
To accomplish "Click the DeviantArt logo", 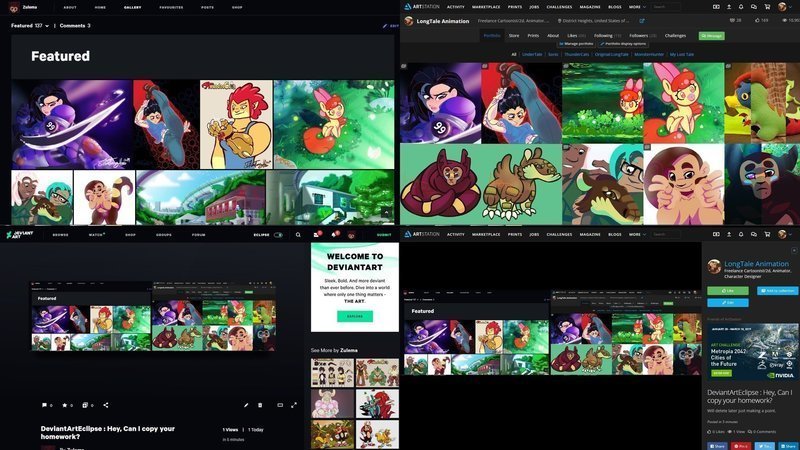I will 20,235.
